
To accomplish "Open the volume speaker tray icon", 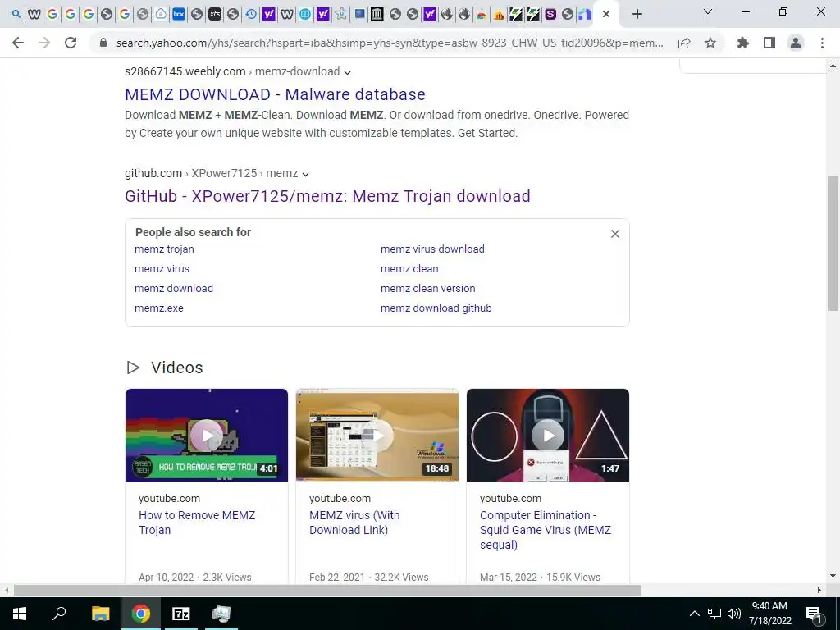I will [734, 614].
